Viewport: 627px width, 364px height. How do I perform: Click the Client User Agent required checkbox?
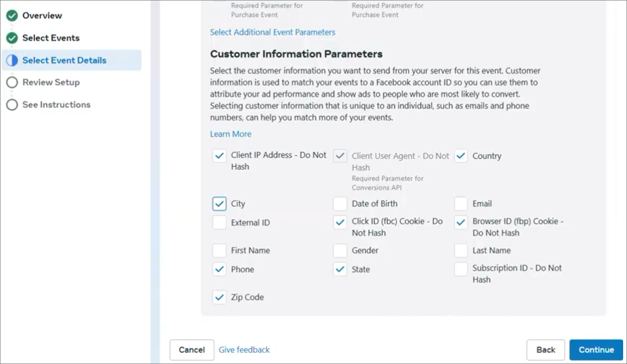tap(340, 156)
